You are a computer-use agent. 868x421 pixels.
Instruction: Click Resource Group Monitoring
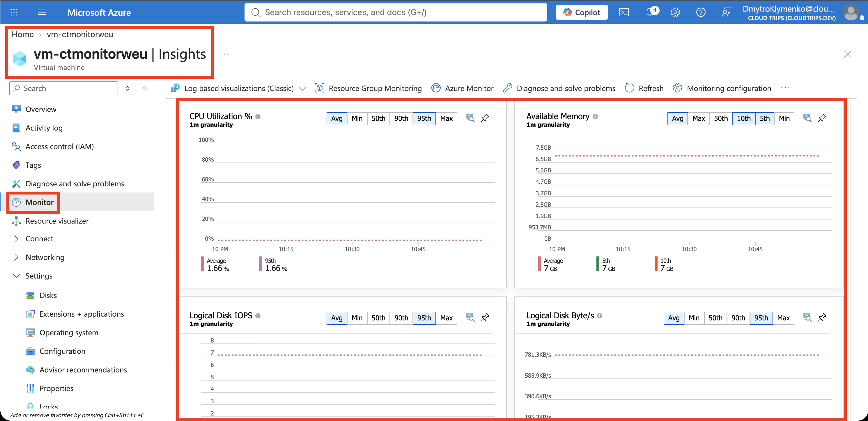368,88
